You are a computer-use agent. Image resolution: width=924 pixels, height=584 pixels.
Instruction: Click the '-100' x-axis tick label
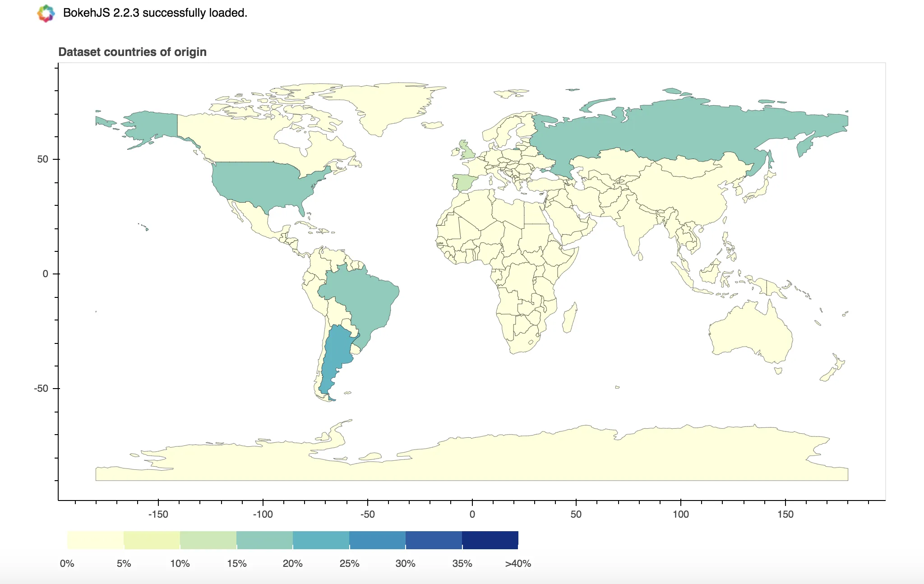pos(263,514)
